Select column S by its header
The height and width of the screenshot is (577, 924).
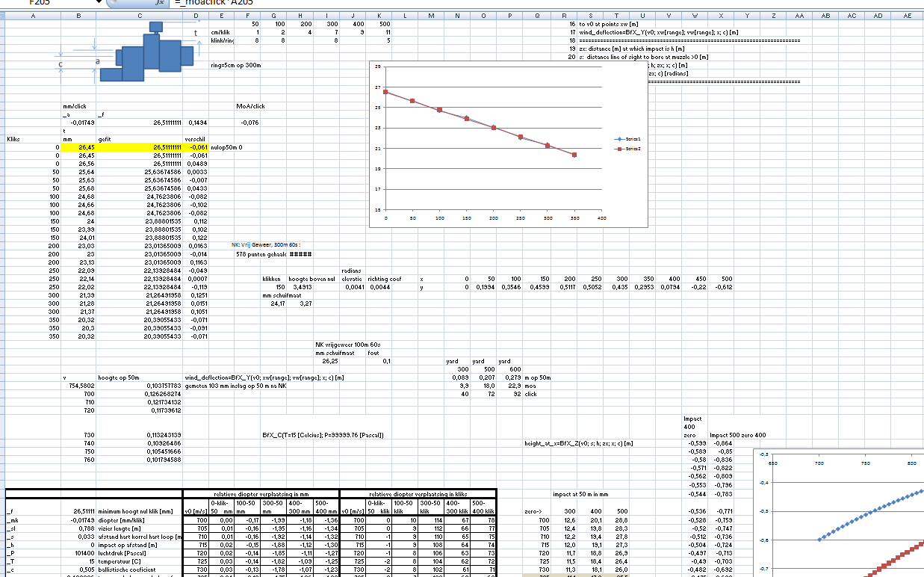point(590,15)
